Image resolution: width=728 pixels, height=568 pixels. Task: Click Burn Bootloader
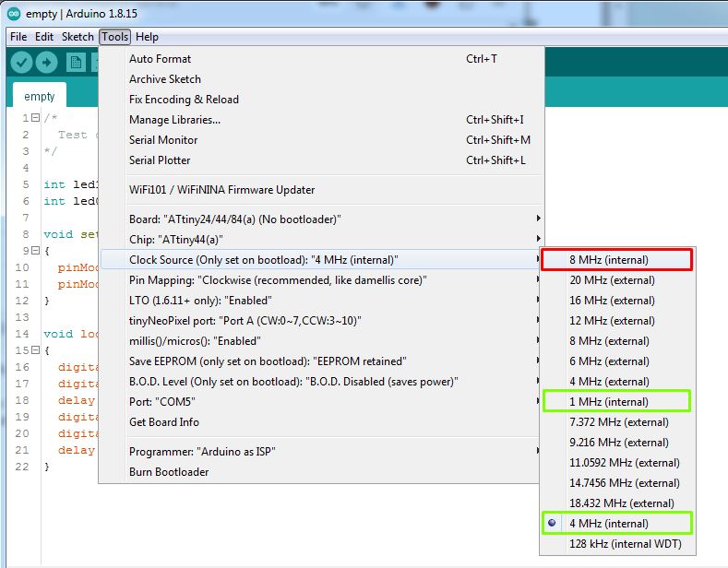tap(321, 472)
